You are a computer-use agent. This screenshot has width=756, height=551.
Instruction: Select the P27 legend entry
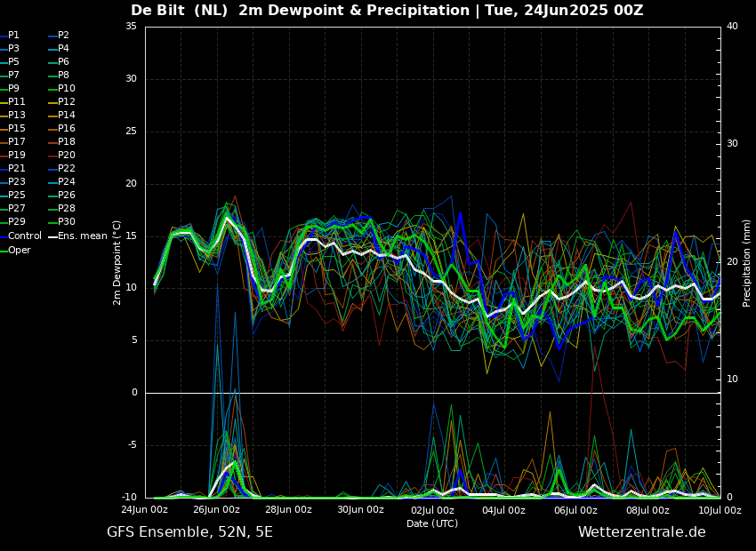coord(16,209)
